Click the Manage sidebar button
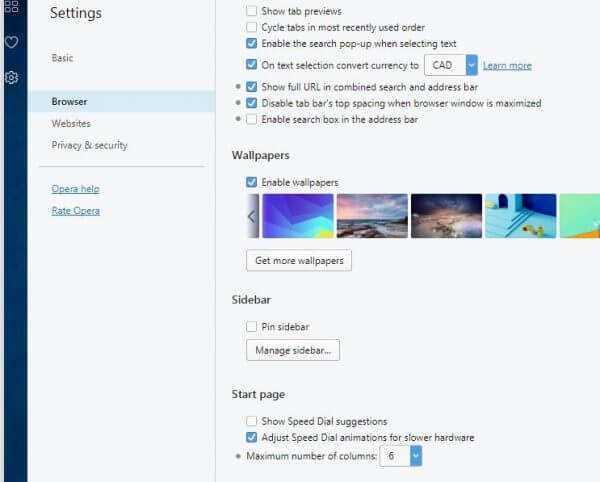Viewport: 600px width, 482px height. point(293,350)
